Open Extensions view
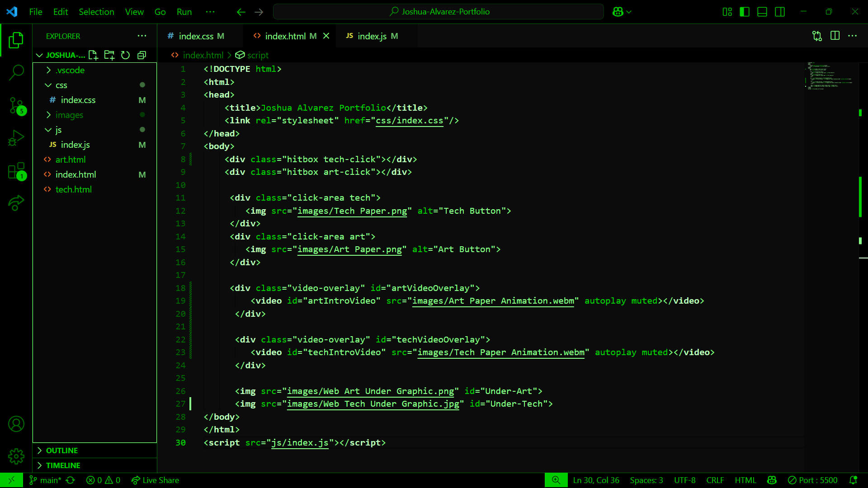 pos(16,171)
